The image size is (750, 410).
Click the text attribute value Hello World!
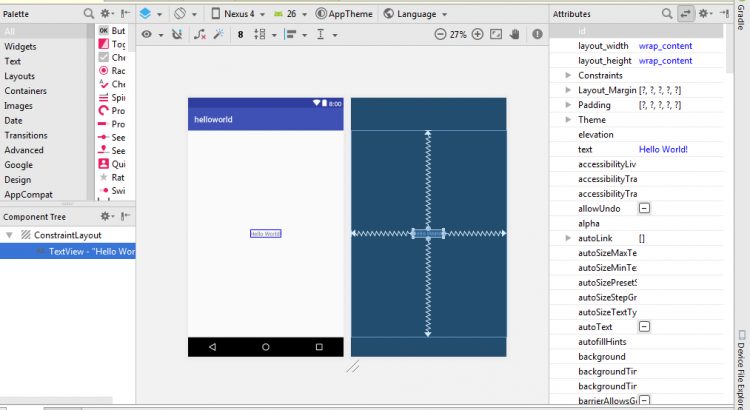point(663,149)
